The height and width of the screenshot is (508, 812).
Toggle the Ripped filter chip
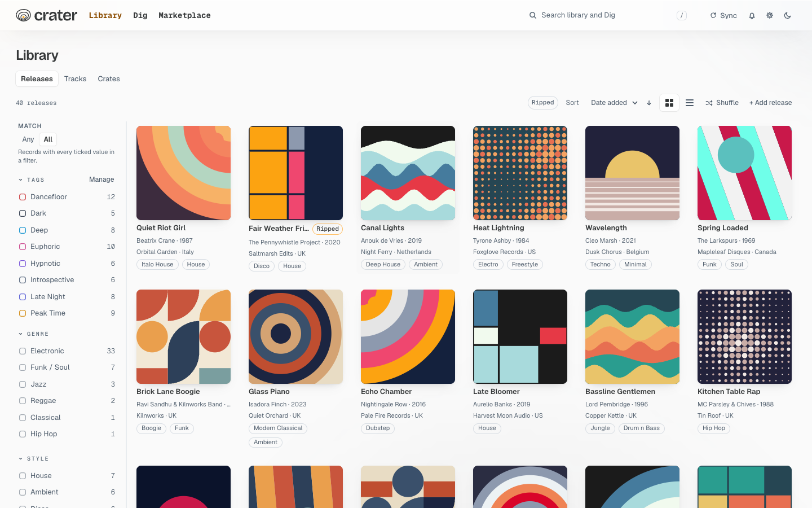tap(542, 103)
